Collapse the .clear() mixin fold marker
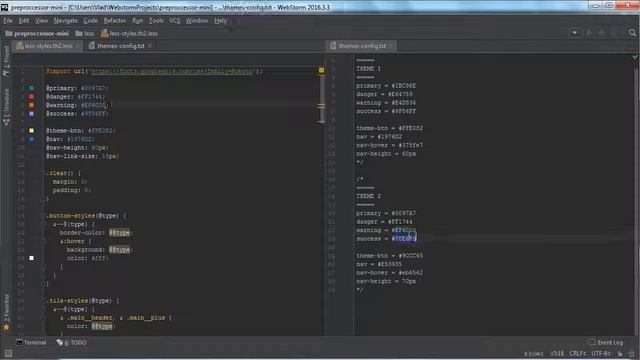 click(43, 173)
